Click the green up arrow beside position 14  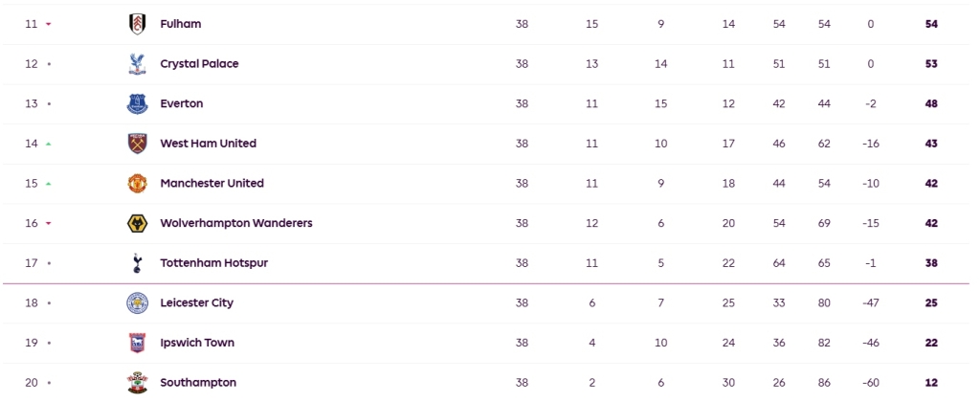pos(49,144)
